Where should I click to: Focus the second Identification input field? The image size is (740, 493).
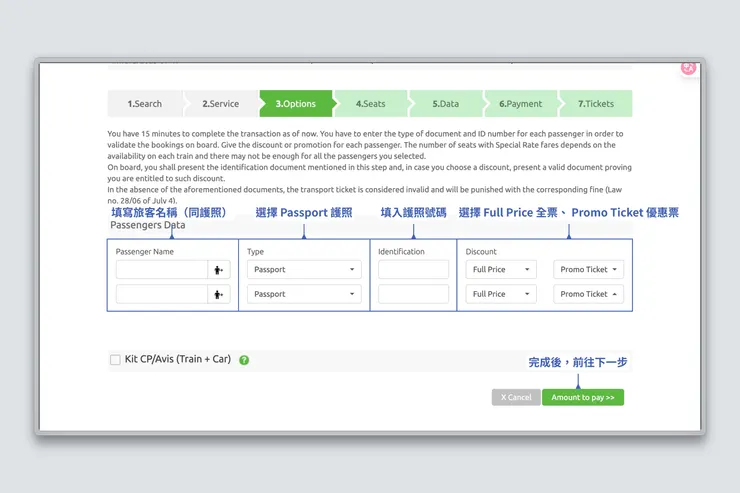tap(413, 294)
